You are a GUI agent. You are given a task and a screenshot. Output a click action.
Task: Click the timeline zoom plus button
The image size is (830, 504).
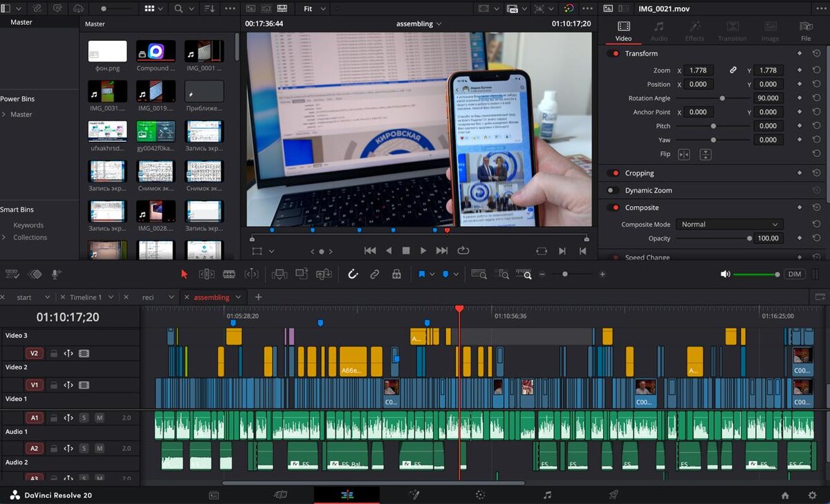602,274
